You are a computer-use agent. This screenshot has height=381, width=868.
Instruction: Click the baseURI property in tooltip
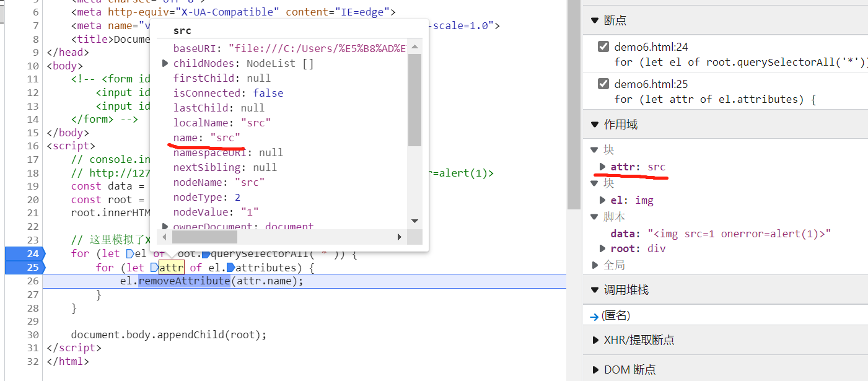click(x=289, y=48)
